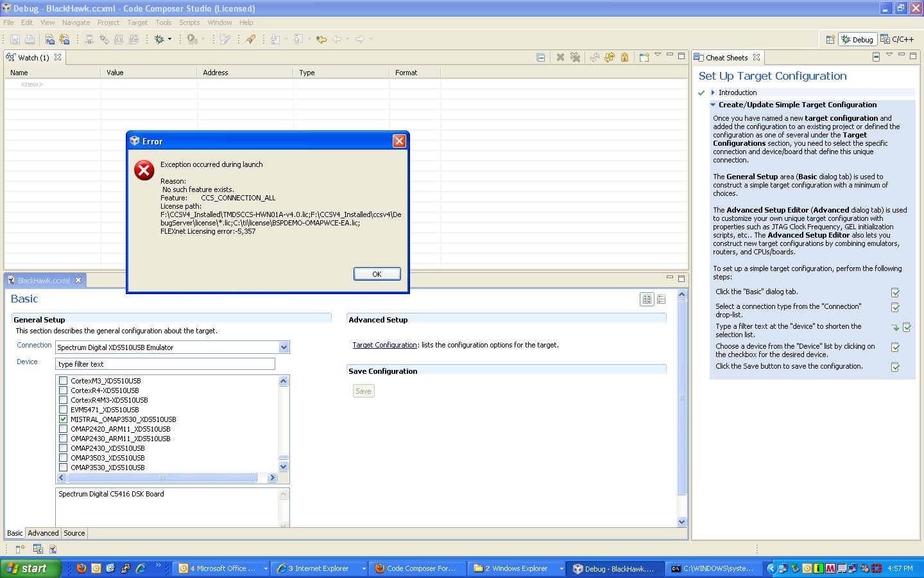This screenshot has height=578, width=924.
Task: Switch to the C:\WINDOWS\system command prompt window
Action: coord(714,568)
